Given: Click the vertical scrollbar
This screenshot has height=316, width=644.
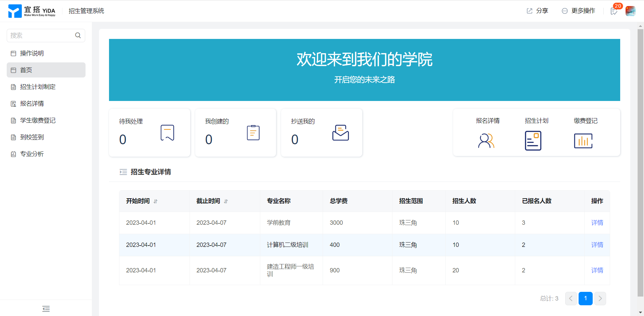Looking at the screenshot, I should 640,163.
